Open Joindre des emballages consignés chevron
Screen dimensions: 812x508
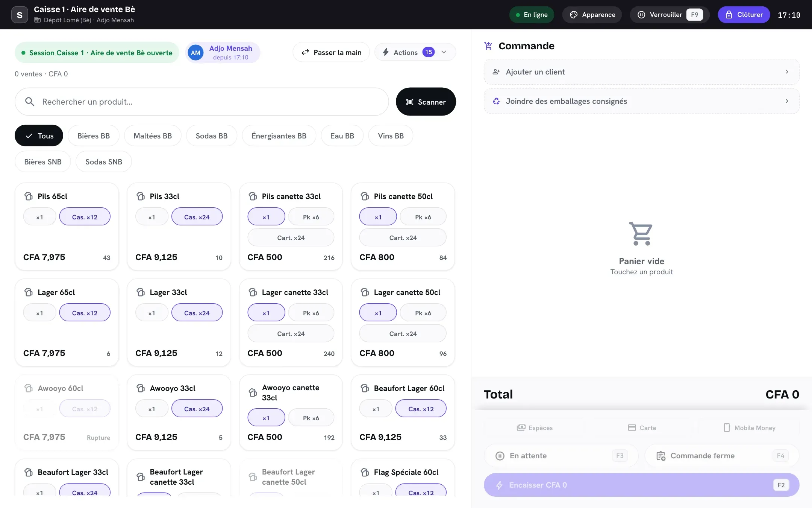[787, 101]
